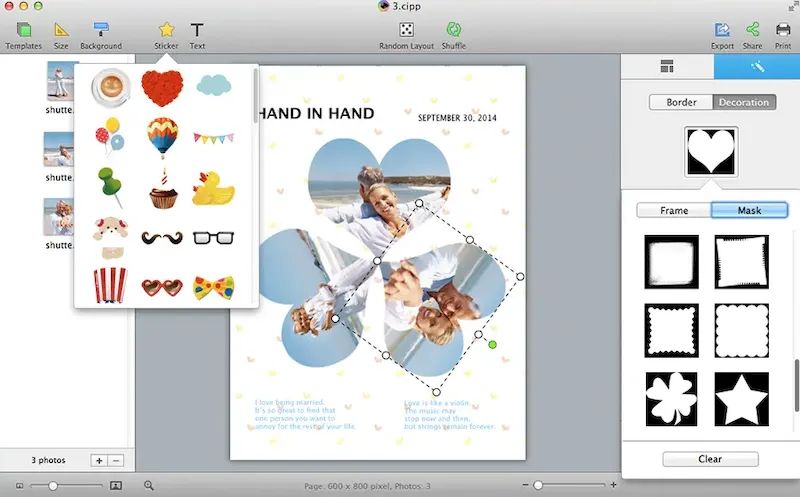Switch to the Frame tab
This screenshot has height=497, width=800.
pyautogui.click(x=673, y=210)
